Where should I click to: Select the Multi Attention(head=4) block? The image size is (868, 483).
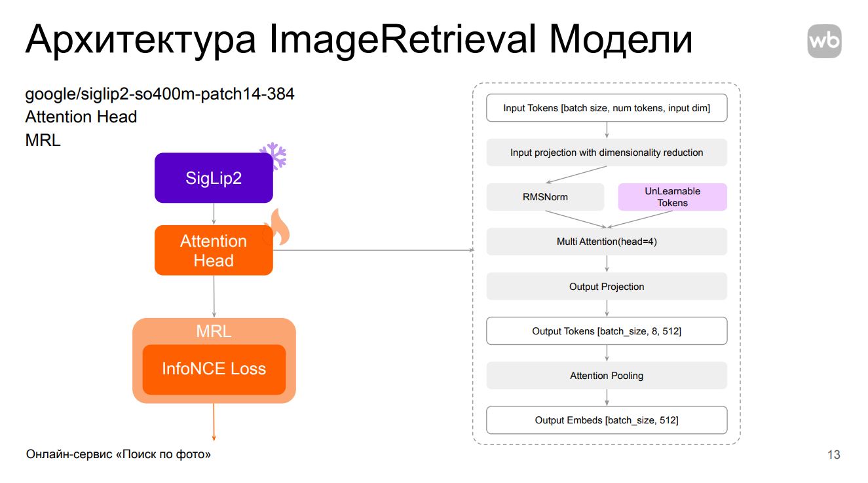[607, 241]
